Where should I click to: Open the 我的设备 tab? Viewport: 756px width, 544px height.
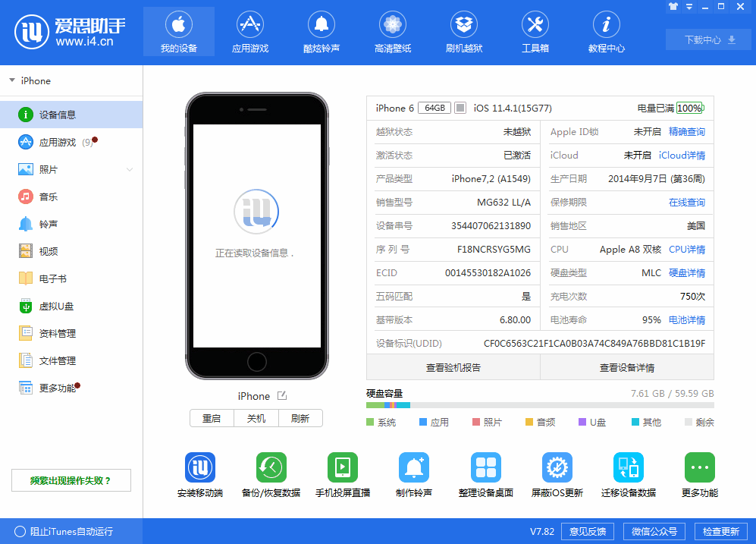point(179,32)
